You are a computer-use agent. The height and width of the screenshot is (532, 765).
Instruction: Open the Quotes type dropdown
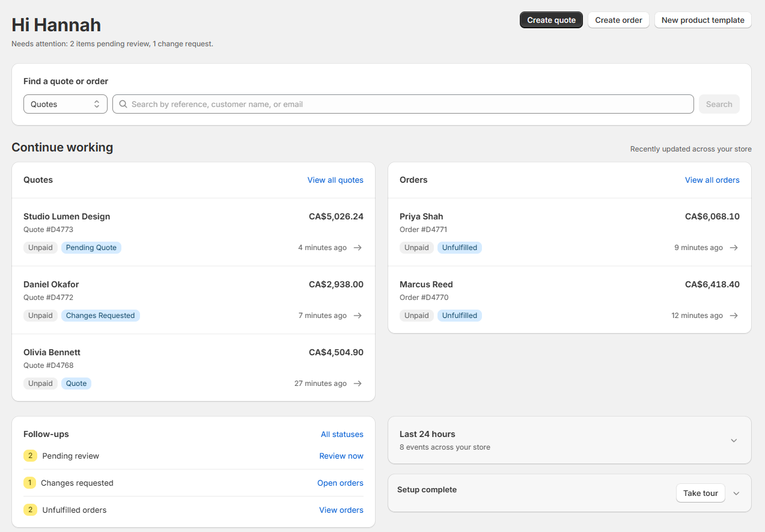coord(66,104)
